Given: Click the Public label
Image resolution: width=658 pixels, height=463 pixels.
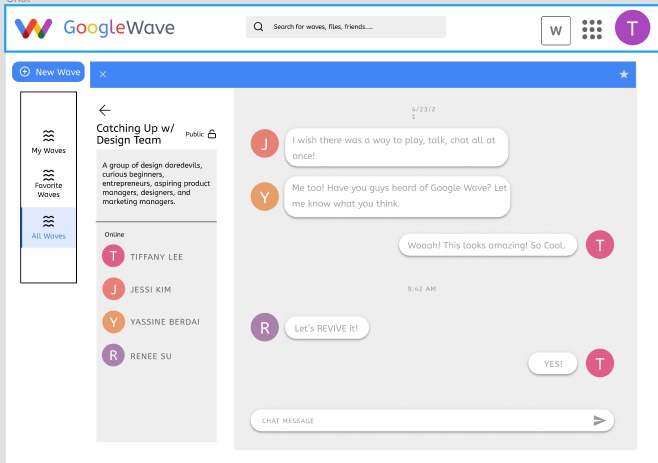Looking at the screenshot, I should click(x=194, y=134).
